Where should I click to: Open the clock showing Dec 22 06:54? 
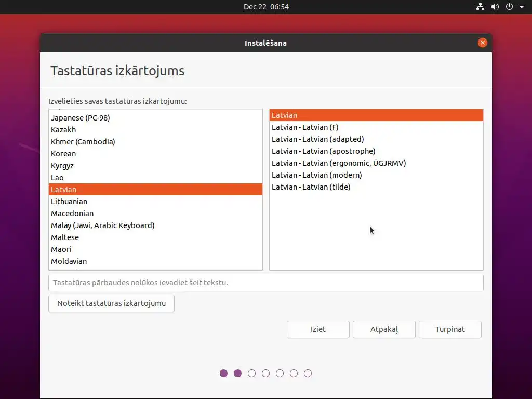[266, 7]
